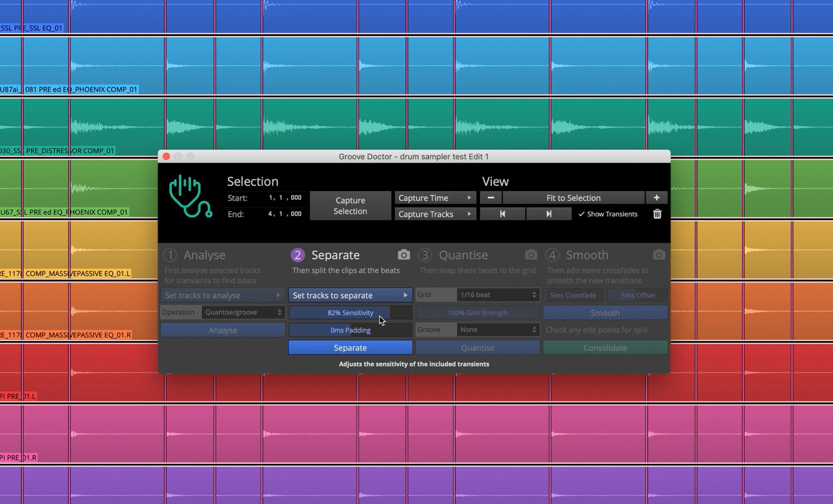Image resolution: width=833 pixels, height=504 pixels.
Task: Delete transients with the trash can icon
Action: [657, 214]
